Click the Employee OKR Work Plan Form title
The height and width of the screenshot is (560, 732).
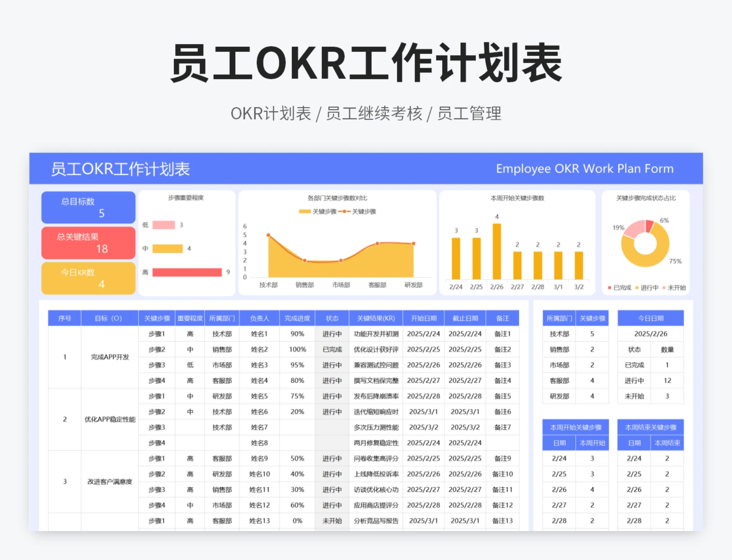pos(584,168)
